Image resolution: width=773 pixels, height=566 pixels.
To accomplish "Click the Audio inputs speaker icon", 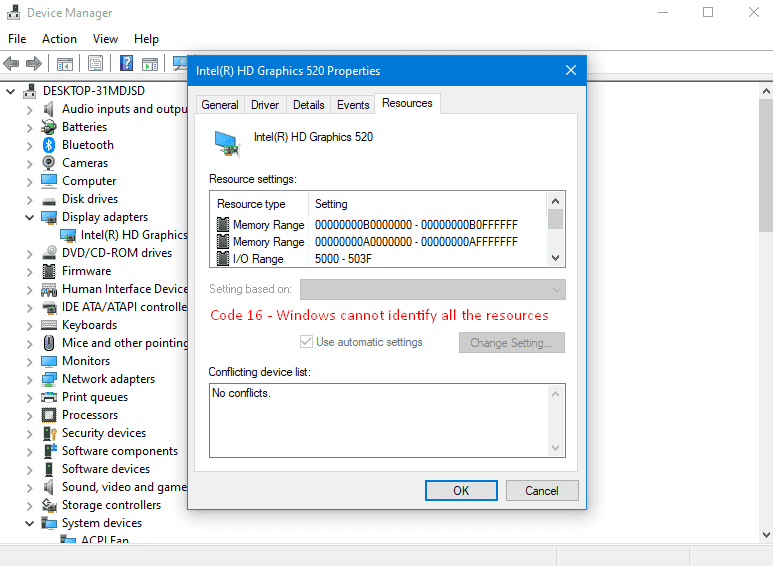I will pyautogui.click(x=48, y=109).
